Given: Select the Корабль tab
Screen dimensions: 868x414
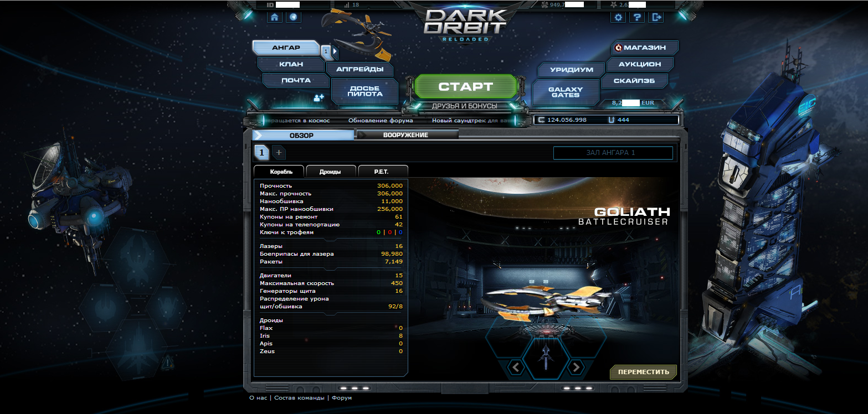Looking at the screenshot, I should 279,172.
